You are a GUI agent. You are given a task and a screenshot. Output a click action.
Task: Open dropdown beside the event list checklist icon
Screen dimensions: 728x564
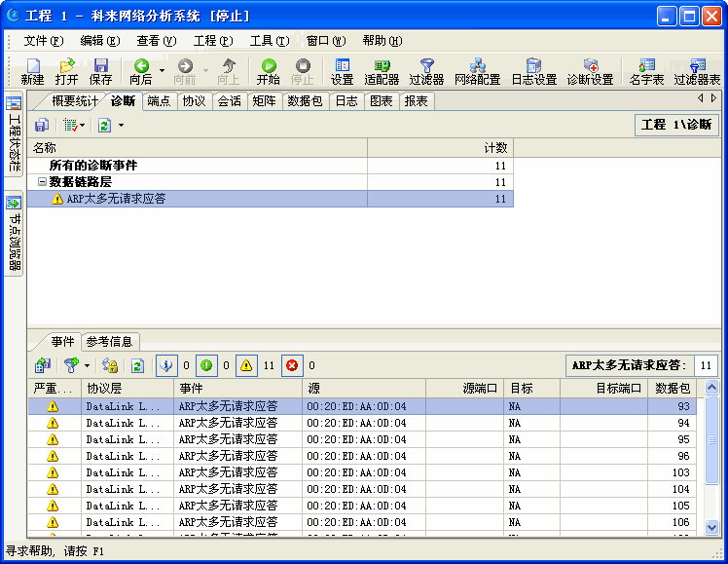pos(83,125)
